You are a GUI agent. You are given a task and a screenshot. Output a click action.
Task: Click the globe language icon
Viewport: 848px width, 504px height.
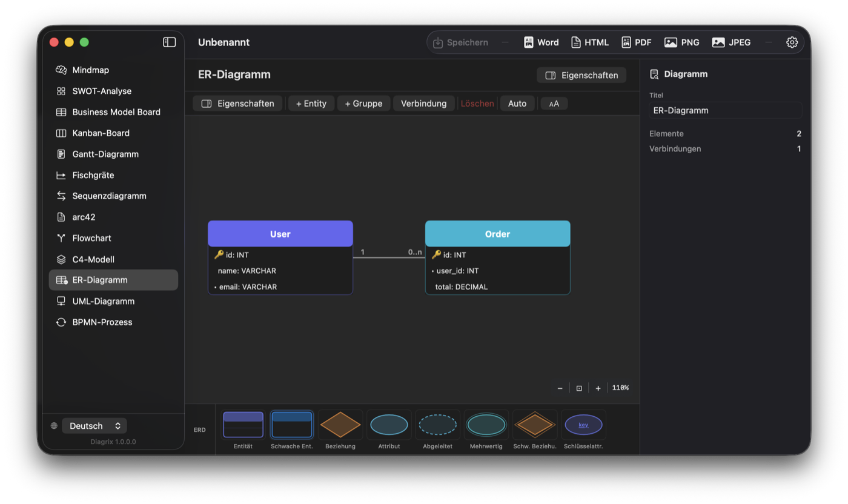[x=54, y=426]
